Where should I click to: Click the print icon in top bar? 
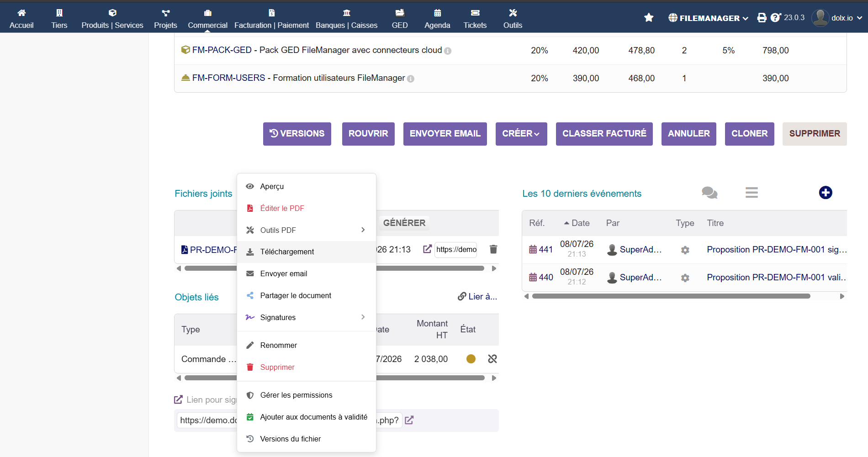762,18
